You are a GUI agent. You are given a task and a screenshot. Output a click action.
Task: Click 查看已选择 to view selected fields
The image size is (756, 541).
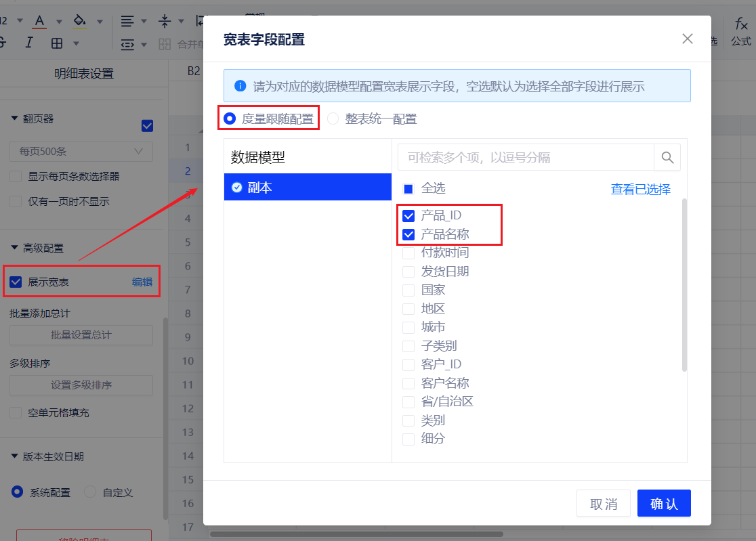(x=640, y=190)
